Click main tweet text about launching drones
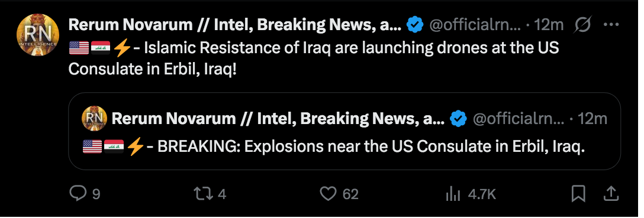The image size is (644, 218). (314, 58)
